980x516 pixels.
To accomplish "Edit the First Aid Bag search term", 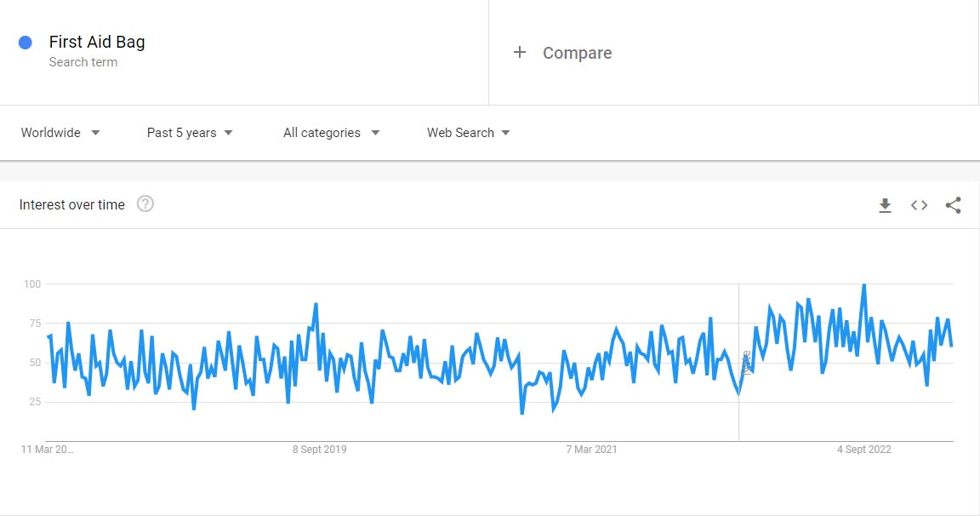I will coord(97,42).
